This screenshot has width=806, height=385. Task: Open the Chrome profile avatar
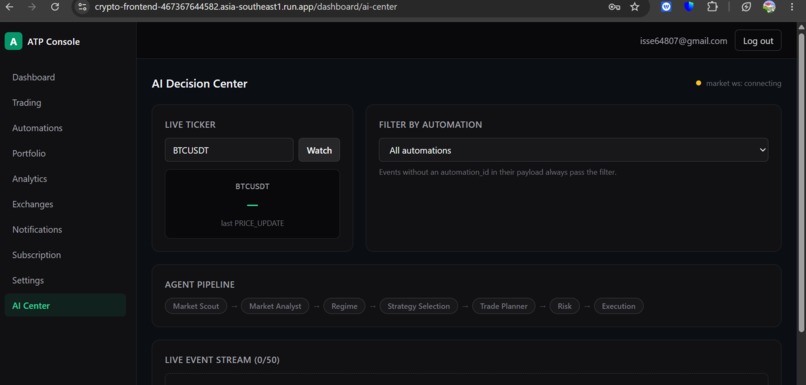point(769,7)
